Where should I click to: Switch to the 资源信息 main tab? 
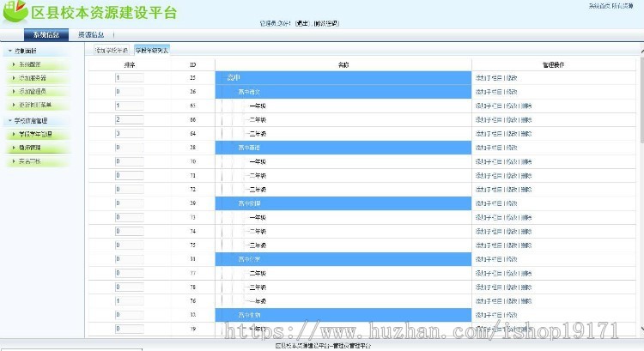(x=91, y=35)
